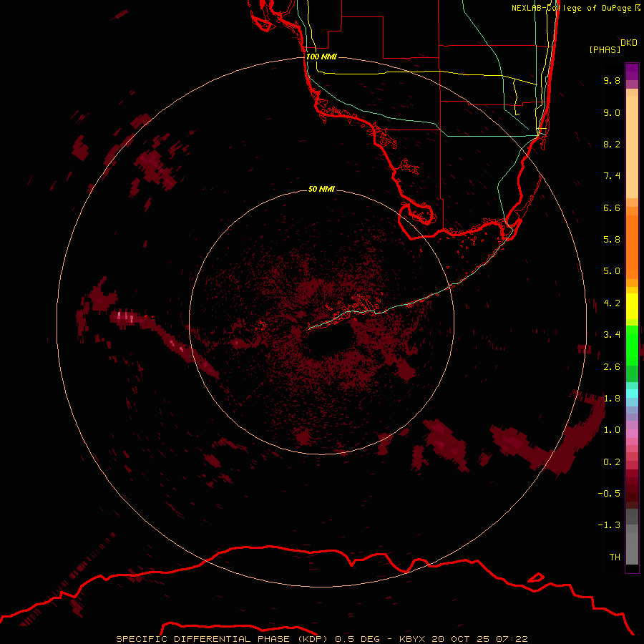
Task: Click the -1.3 scale value
Action: tap(609, 525)
